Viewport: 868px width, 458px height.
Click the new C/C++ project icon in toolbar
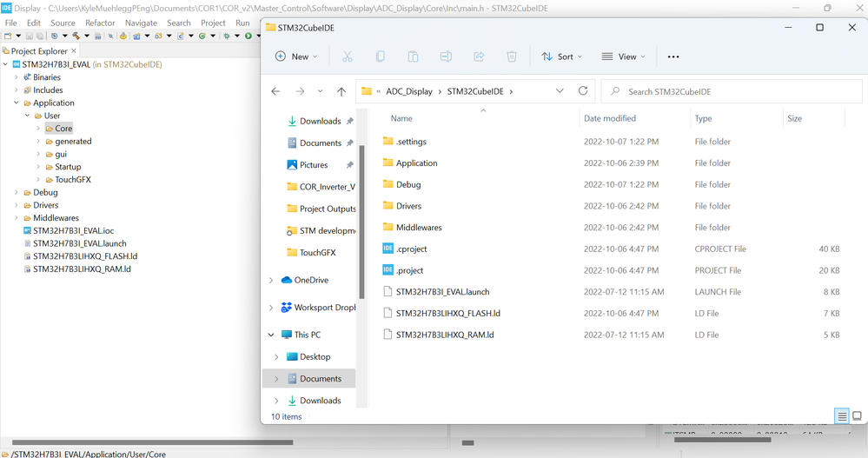[x=136, y=36]
